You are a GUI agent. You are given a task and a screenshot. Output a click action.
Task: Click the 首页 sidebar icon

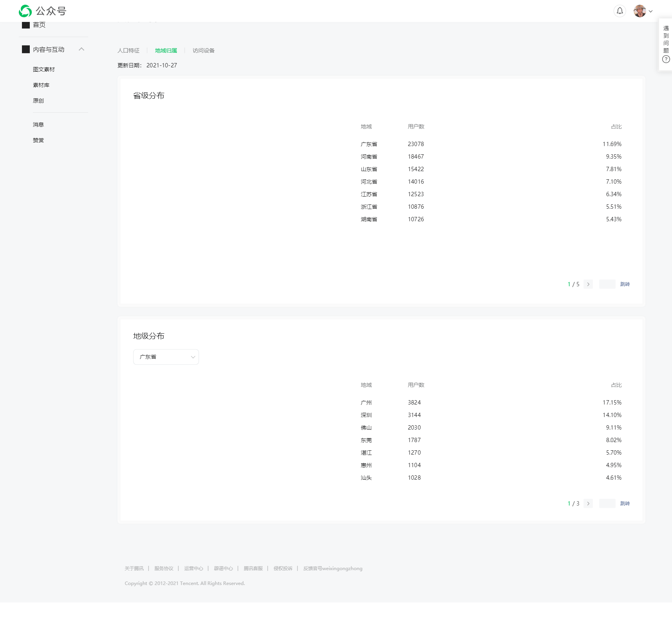coord(26,25)
